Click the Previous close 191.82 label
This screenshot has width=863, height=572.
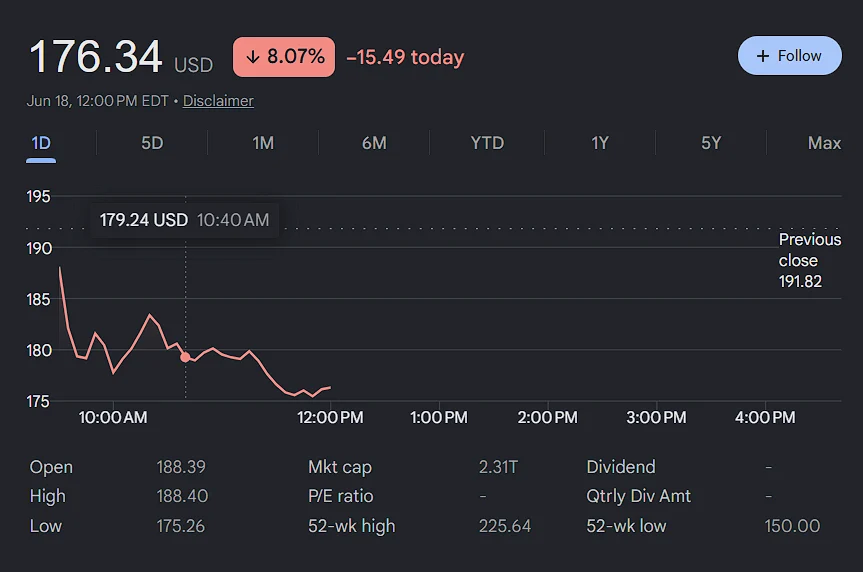click(x=810, y=260)
